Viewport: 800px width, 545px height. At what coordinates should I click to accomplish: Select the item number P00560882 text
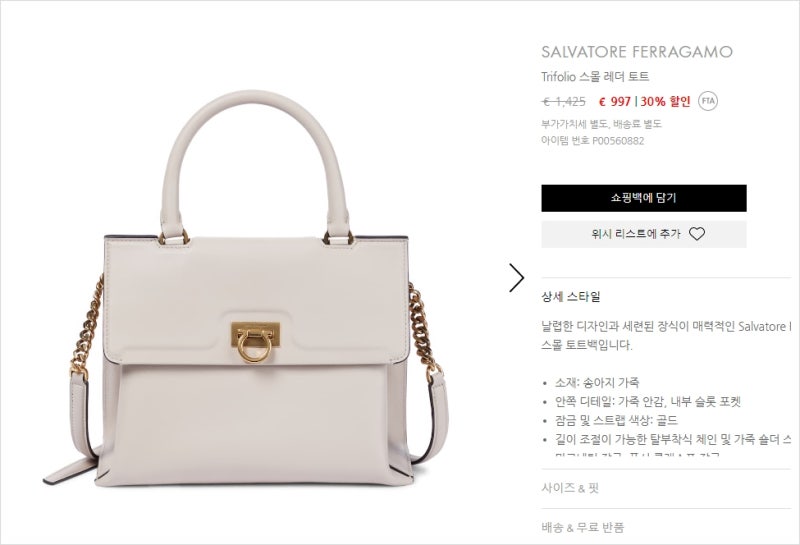pyautogui.click(x=618, y=141)
